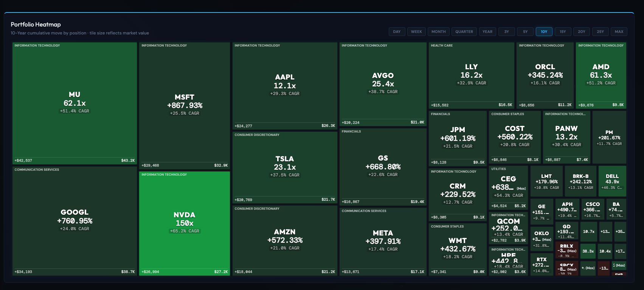The height and width of the screenshot is (290, 644).
Task: Click the JPM tile
Action: click(x=458, y=138)
